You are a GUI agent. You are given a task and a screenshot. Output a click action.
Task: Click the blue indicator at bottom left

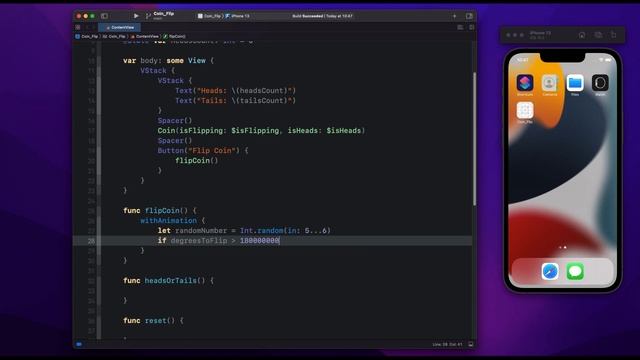click(x=79, y=344)
